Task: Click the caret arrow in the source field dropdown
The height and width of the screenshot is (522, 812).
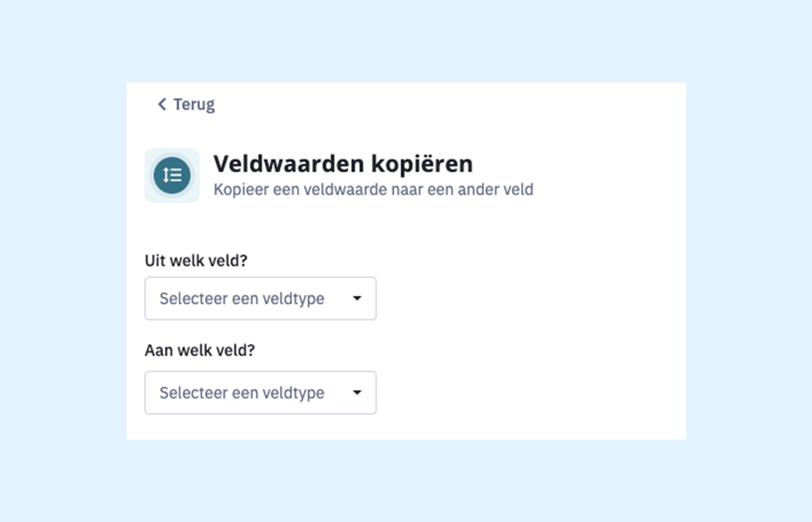Action: click(357, 298)
